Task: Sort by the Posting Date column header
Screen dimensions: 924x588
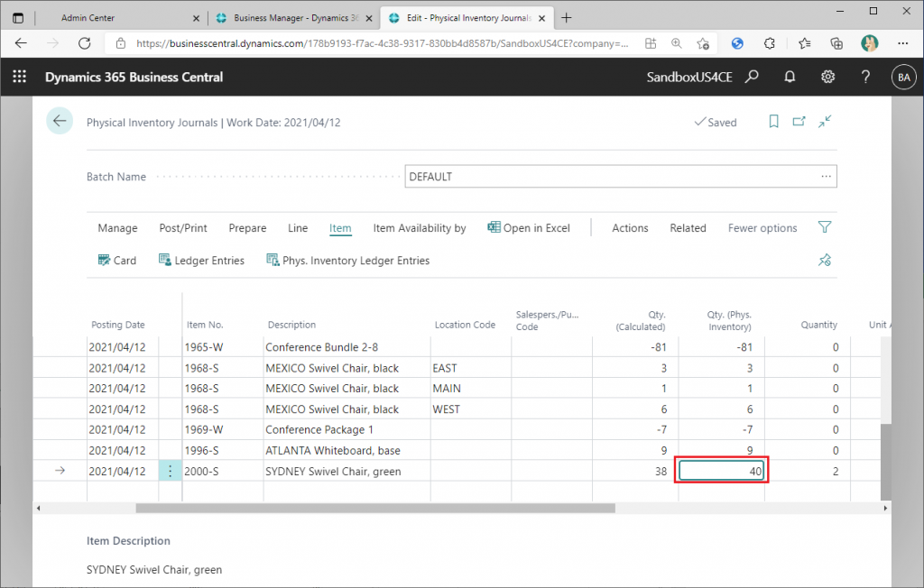Action: (x=118, y=325)
